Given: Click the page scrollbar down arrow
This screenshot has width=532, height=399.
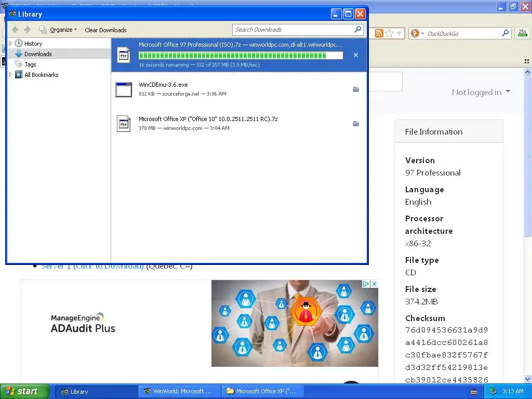Looking at the screenshot, I should point(527,379).
